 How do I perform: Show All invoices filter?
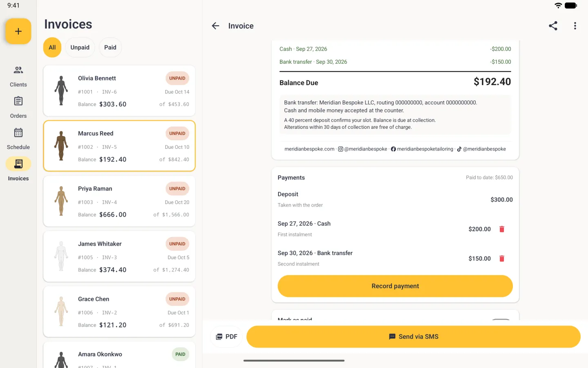pos(52,47)
